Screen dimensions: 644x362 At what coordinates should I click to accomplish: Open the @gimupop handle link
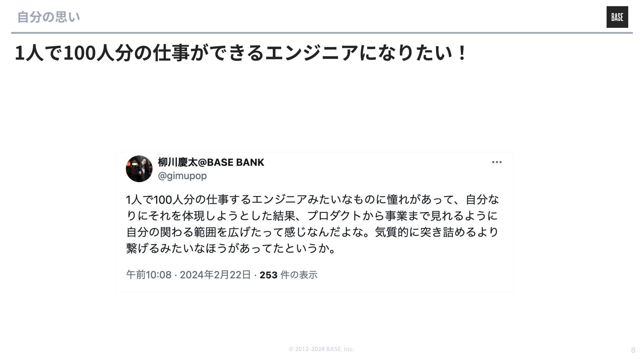182,176
